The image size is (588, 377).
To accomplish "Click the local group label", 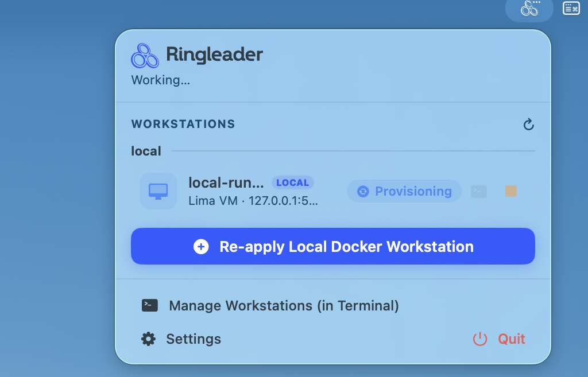I will (146, 151).
